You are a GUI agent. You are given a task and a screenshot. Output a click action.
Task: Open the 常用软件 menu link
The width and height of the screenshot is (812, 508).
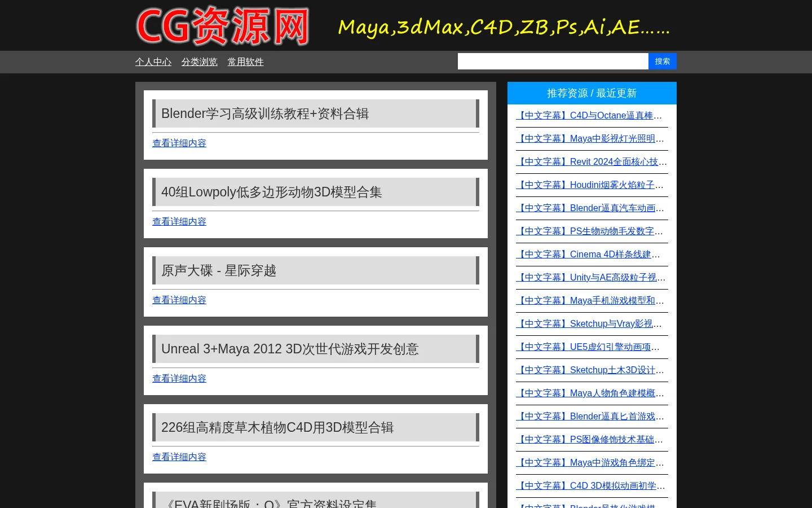point(245,62)
